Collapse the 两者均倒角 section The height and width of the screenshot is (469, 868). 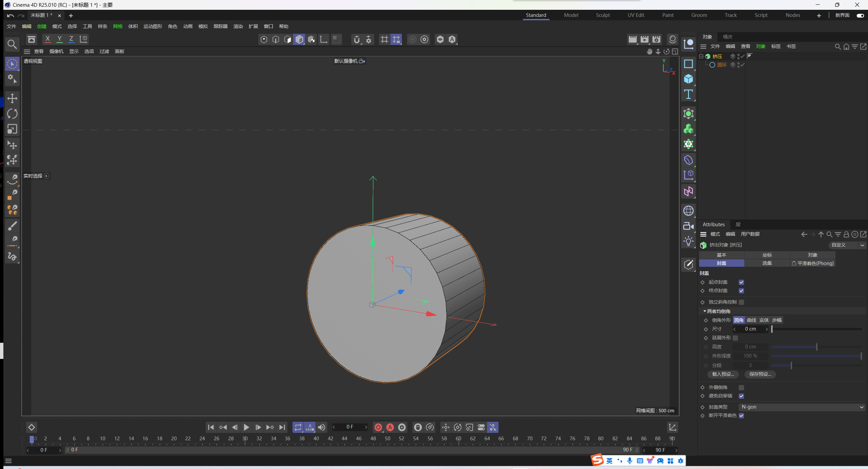pos(705,311)
